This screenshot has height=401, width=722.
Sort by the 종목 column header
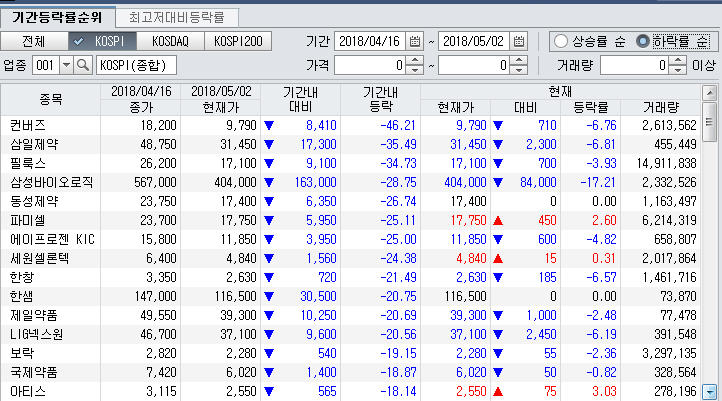point(51,99)
